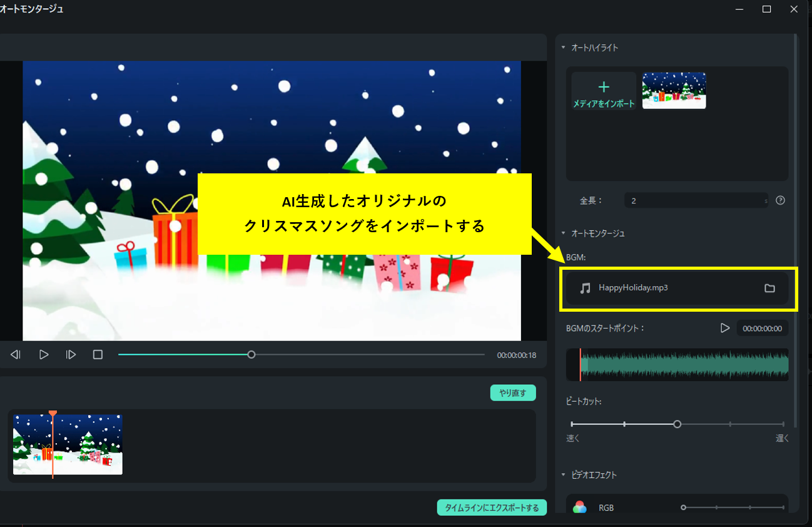Click the やり直す button
Screen dimensions: 812x527
tap(512, 392)
